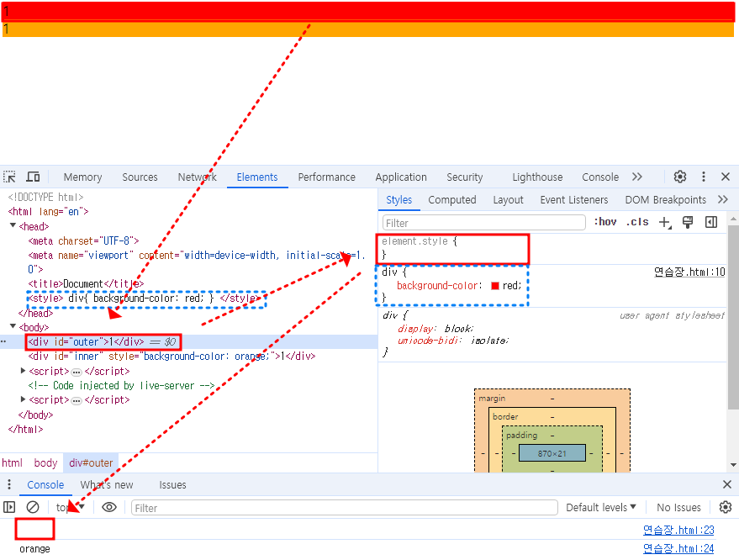This screenshot has width=739, height=560.
Task: Focus the Styles Filter field
Action: coord(484,223)
